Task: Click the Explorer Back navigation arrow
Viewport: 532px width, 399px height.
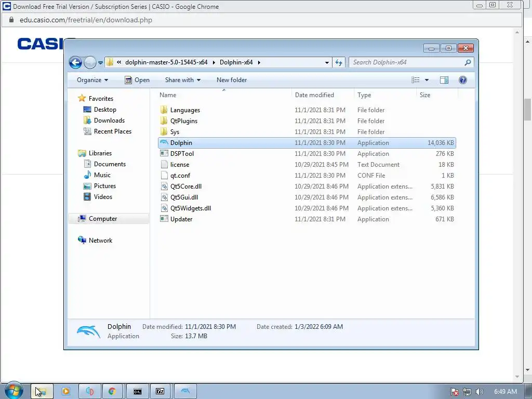Action: pyautogui.click(x=75, y=62)
